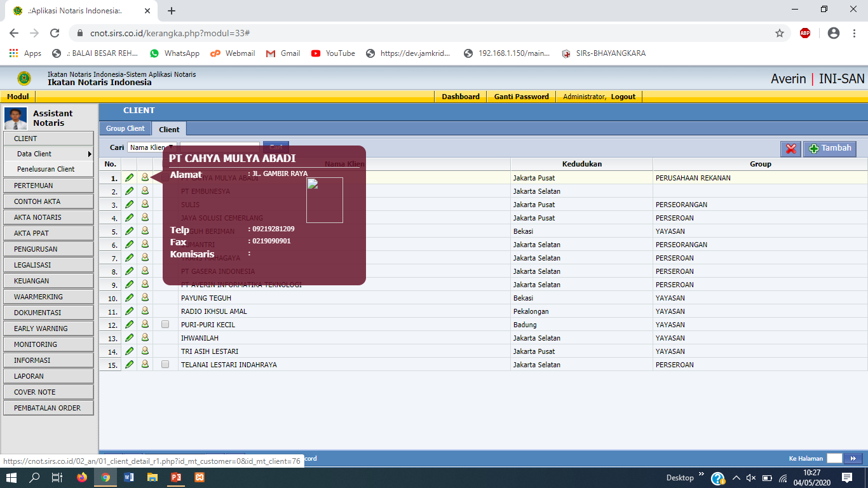Screen dimensions: 868x488
Task: Click the red X delete button
Action: tap(790, 149)
